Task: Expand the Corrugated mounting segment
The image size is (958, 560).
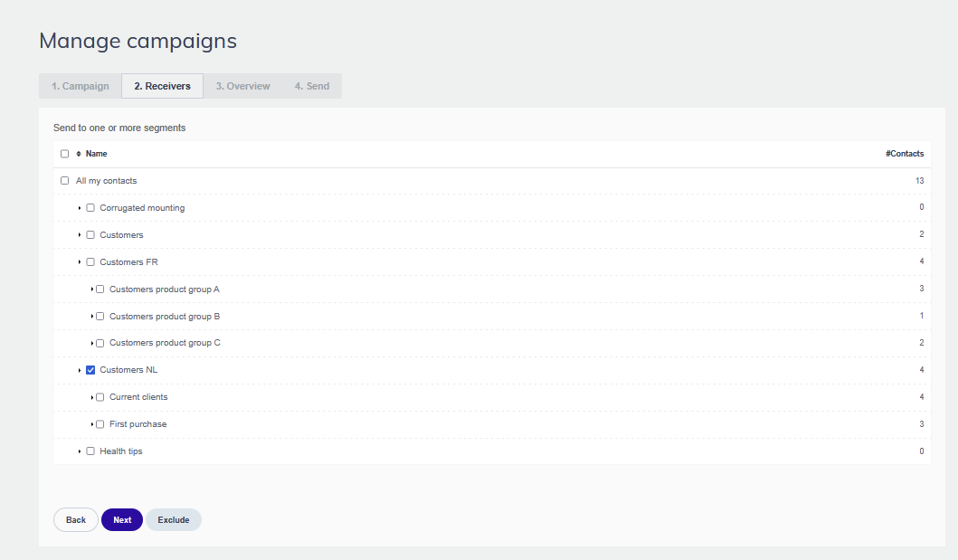Action: pyautogui.click(x=80, y=208)
